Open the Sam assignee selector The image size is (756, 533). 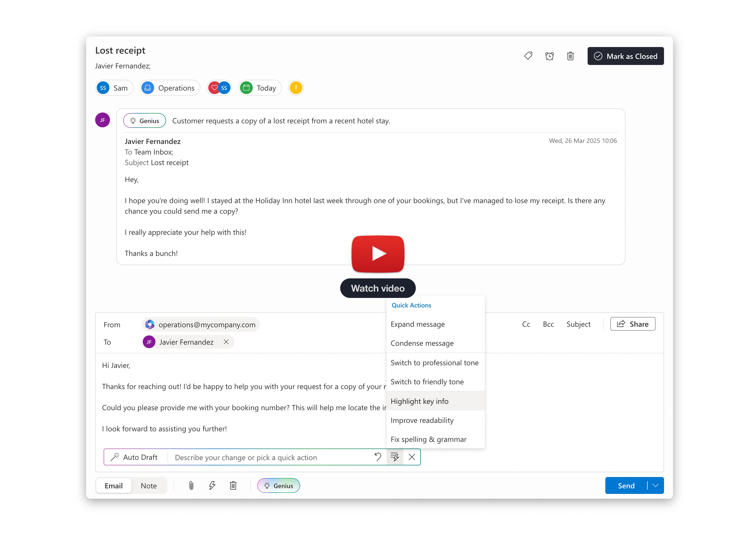[114, 88]
